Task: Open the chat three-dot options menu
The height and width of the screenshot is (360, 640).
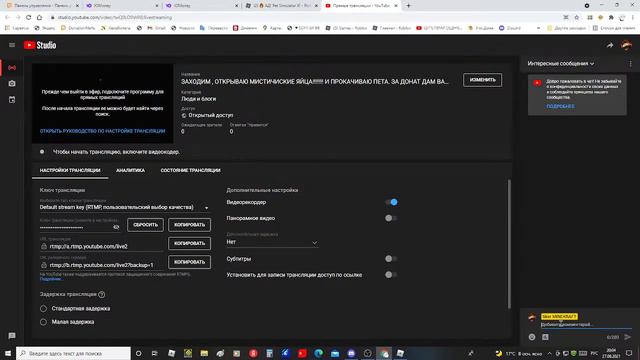Action: (631, 64)
